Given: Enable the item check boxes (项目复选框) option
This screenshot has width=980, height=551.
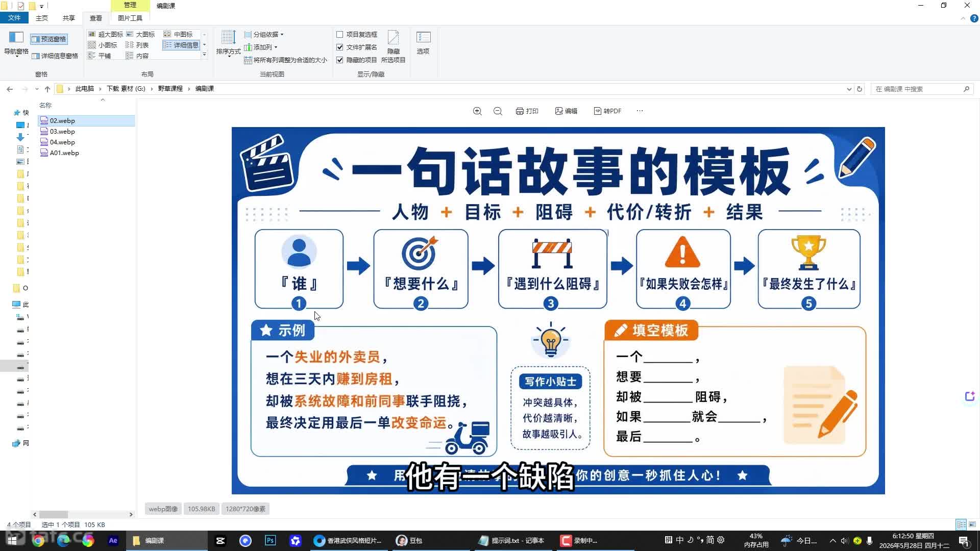Looking at the screenshot, I should (x=339, y=35).
